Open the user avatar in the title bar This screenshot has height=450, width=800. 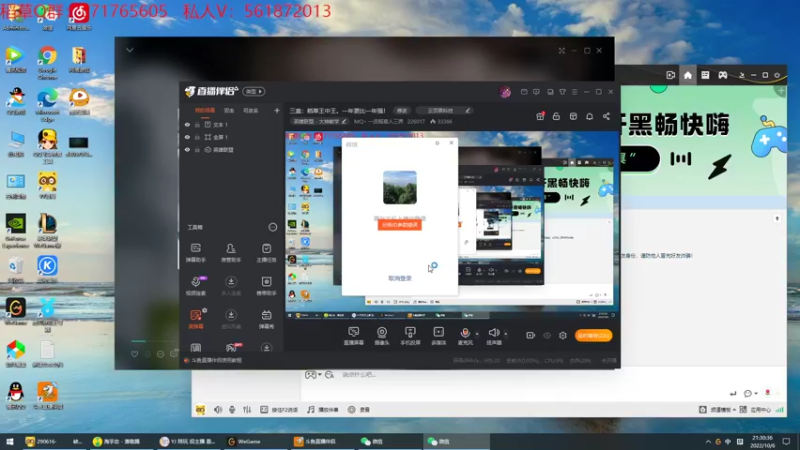click(505, 92)
